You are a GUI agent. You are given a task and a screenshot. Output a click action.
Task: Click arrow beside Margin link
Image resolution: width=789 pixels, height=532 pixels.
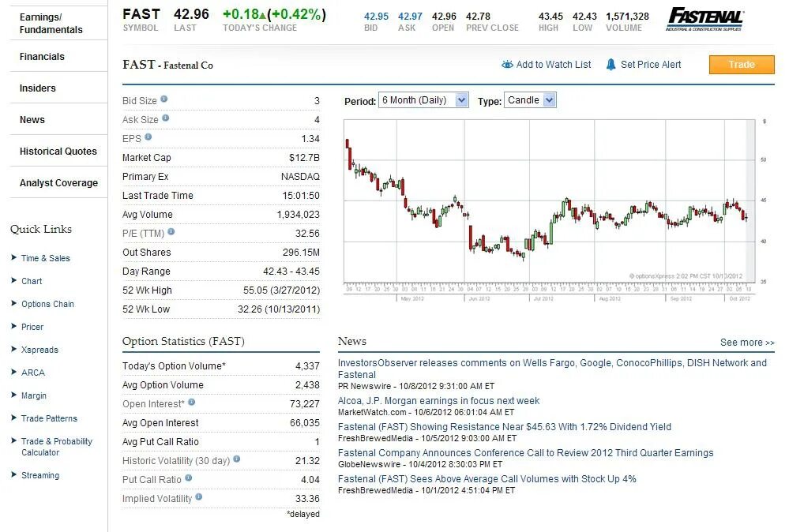click(14, 395)
